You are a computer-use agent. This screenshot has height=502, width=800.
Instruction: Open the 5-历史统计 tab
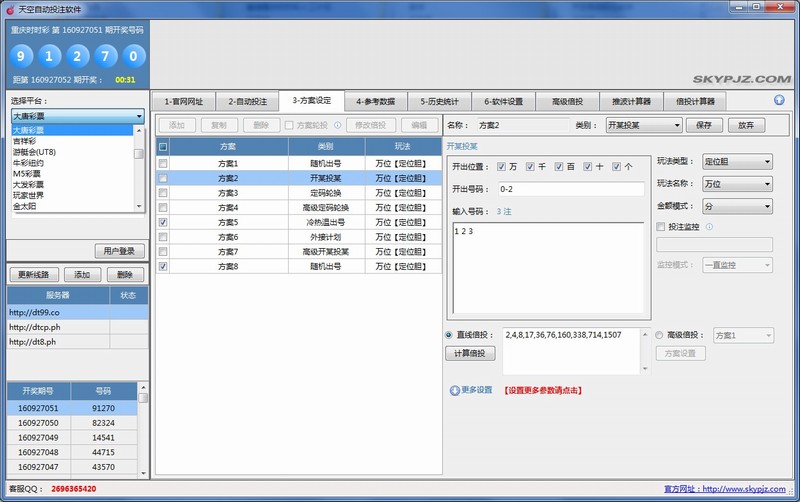point(439,101)
